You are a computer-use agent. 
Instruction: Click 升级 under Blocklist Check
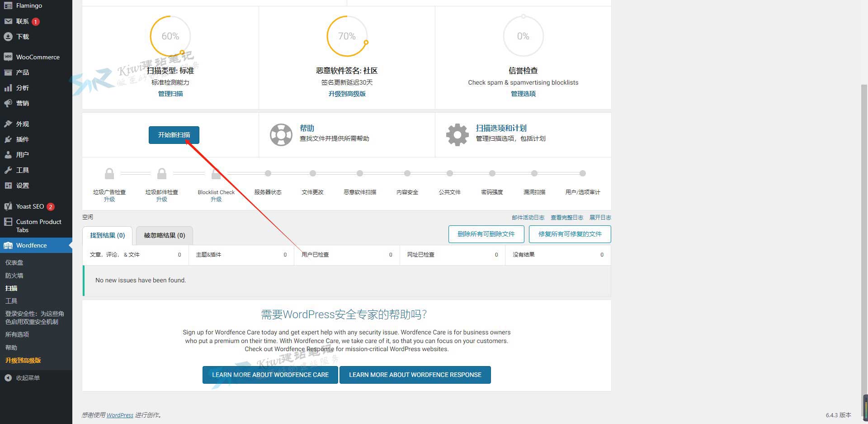[216, 199]
